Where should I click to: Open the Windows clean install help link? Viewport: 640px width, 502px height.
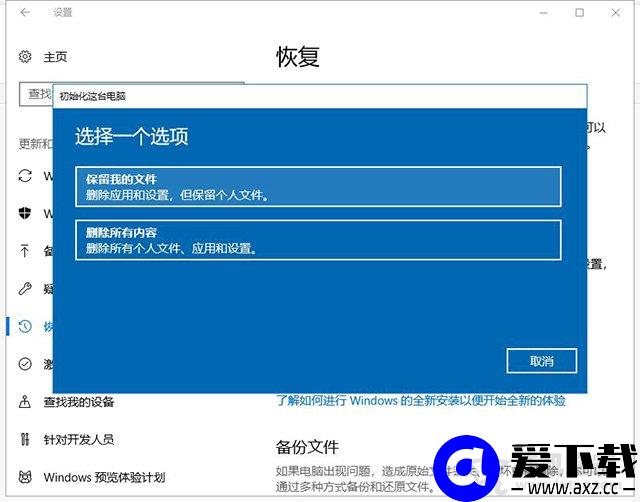pos(421,400)
